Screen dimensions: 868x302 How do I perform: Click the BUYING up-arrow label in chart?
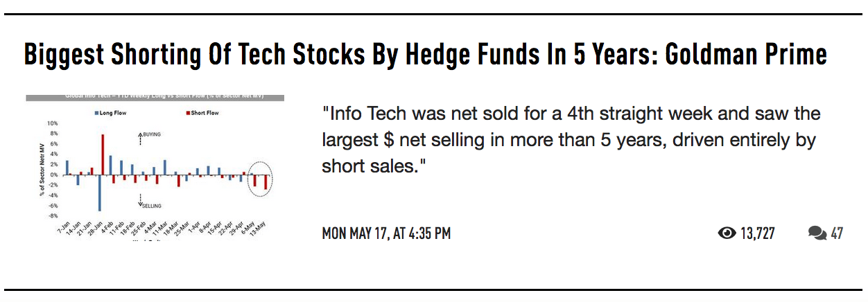pos(150,134)
